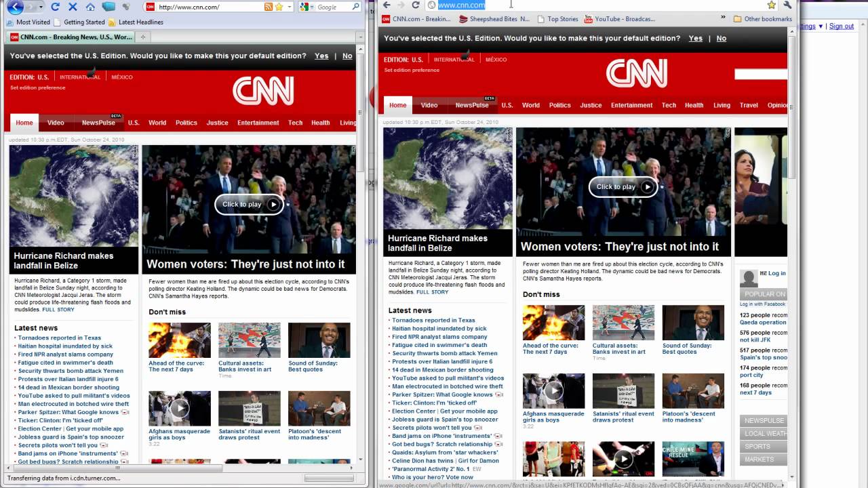Open Top Stories bookmark in Chrome
This screenshot has height=488, width=868.
(557, 19)
